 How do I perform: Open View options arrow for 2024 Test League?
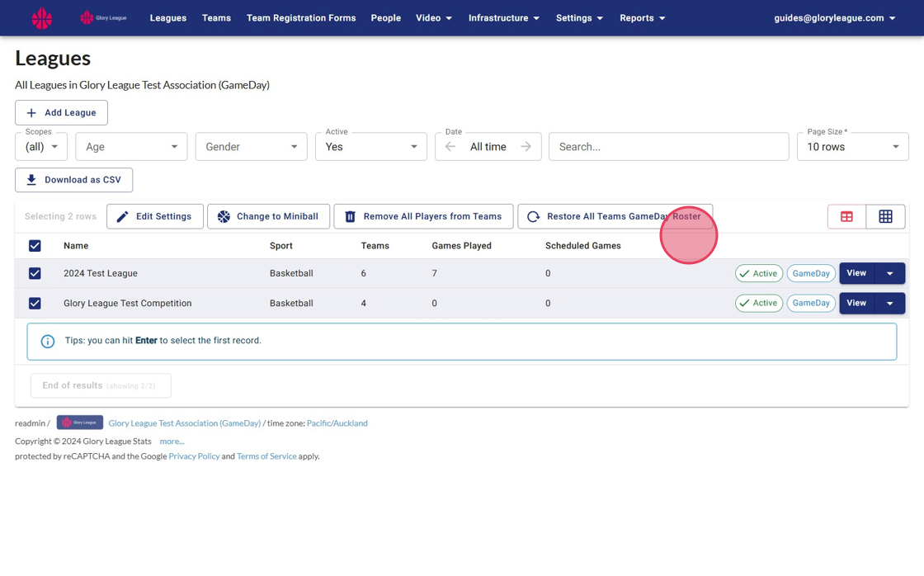point(890,273)
